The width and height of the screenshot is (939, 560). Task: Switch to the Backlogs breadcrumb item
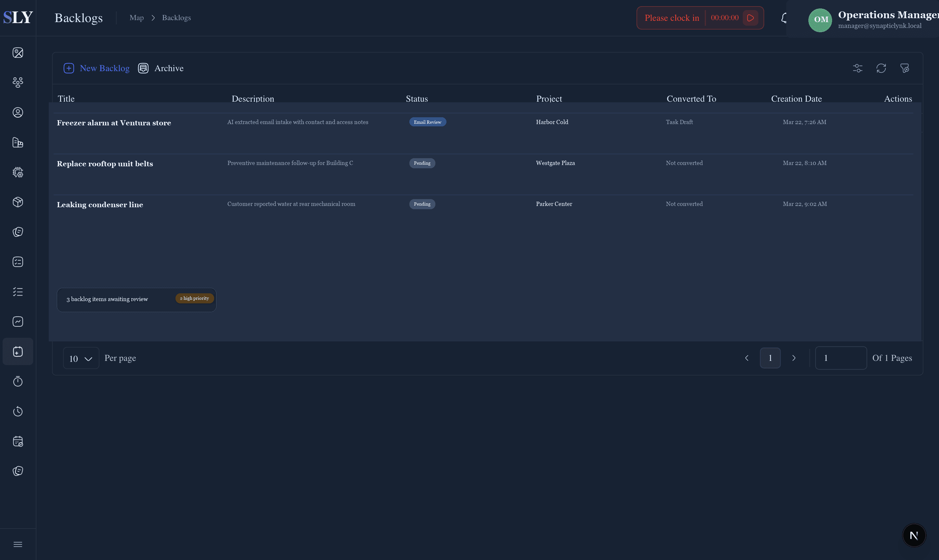pos(176,17)
